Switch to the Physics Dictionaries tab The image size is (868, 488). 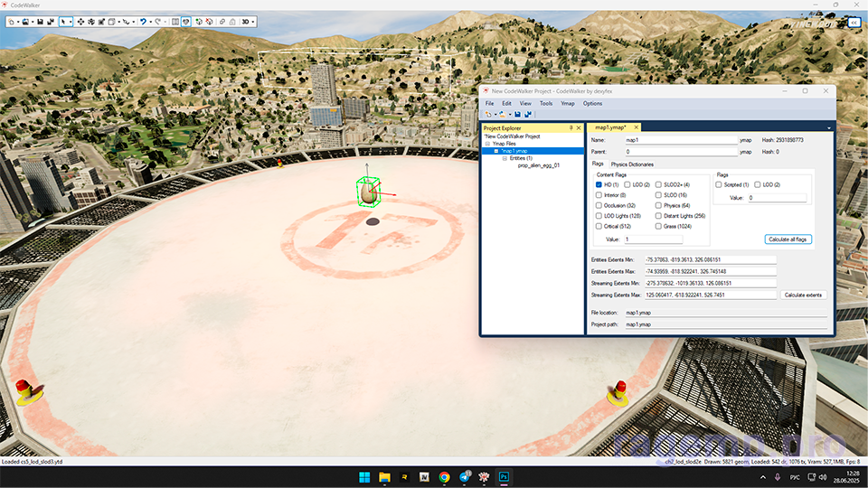point(632,164)
